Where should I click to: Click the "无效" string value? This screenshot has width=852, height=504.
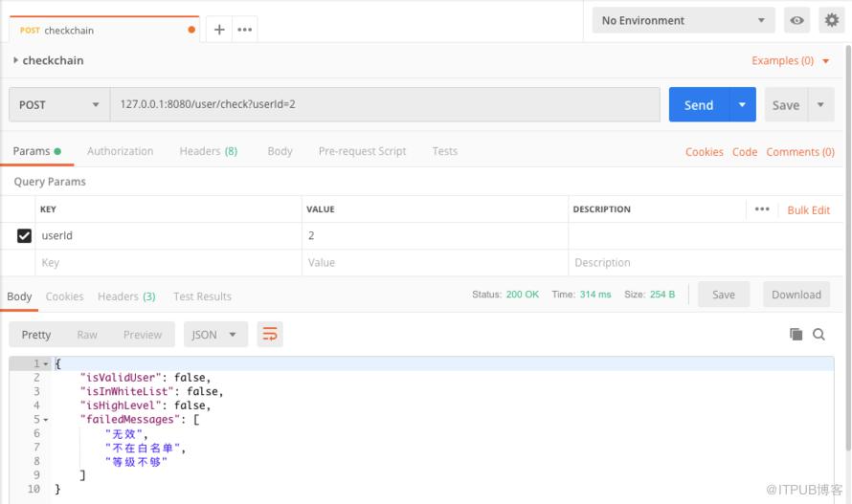(123, 434)
